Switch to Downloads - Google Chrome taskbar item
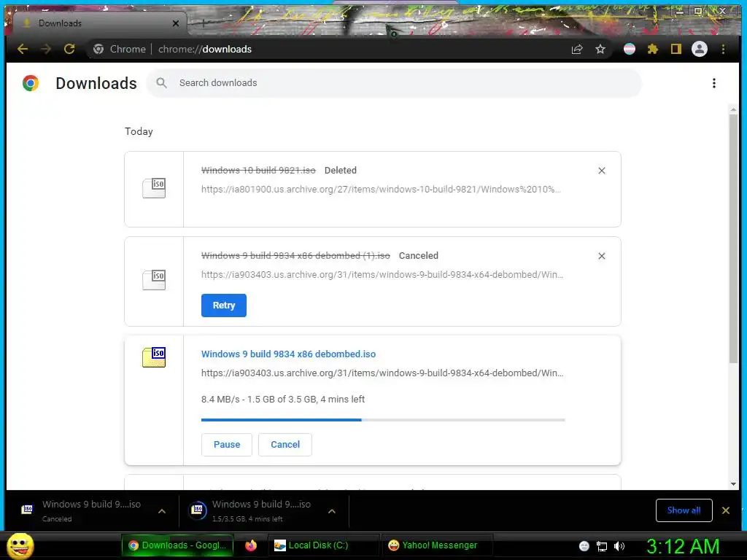The image size is (747, 560). point(177,545)
